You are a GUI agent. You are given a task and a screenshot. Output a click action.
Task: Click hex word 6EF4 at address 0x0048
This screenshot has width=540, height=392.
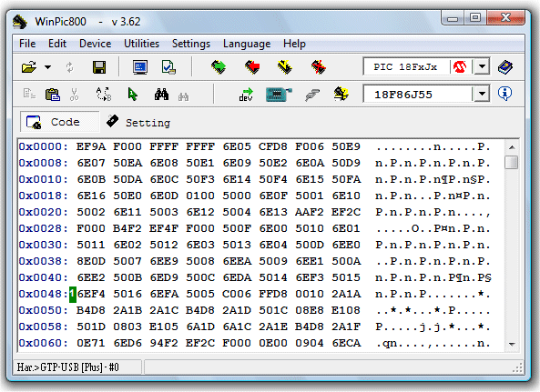tap(91, 294)
